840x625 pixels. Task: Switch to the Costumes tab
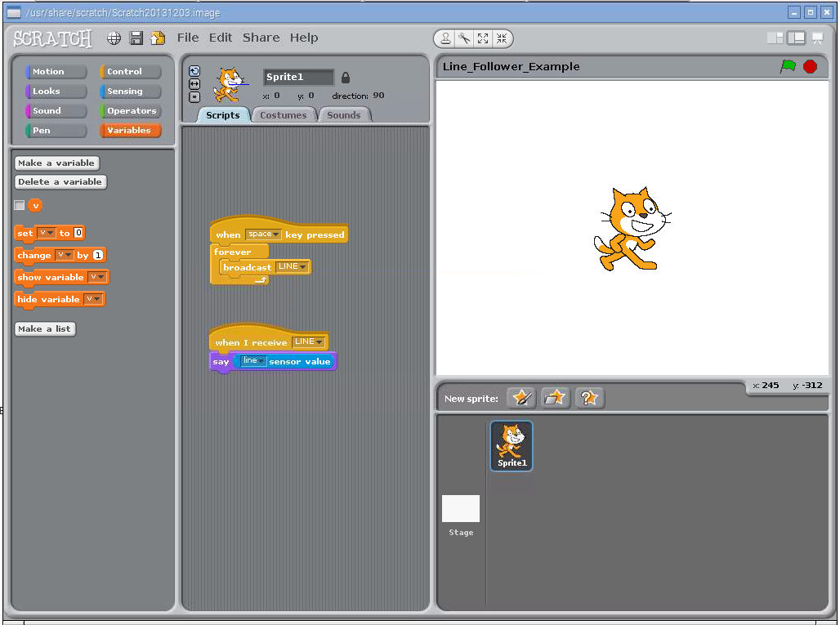283,115
